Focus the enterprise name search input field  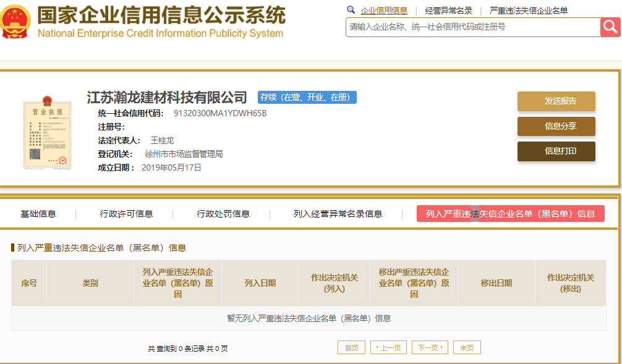473,27
